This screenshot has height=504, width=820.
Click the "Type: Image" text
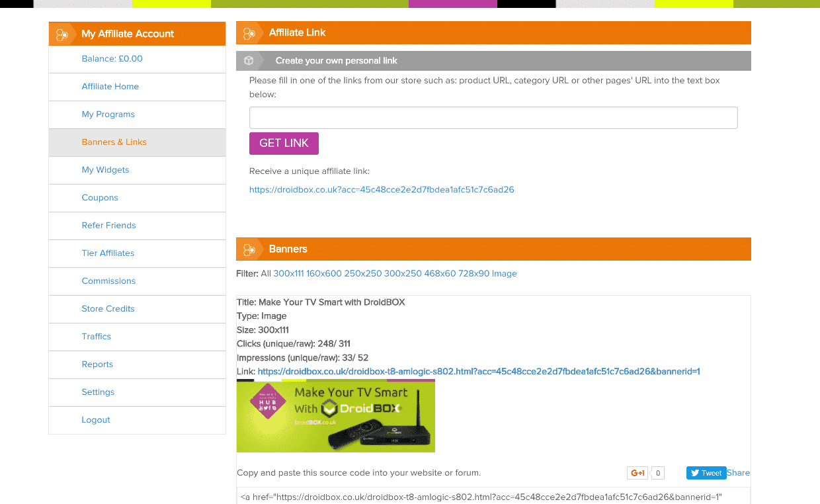pyautogui.click(x=262, y=316)
